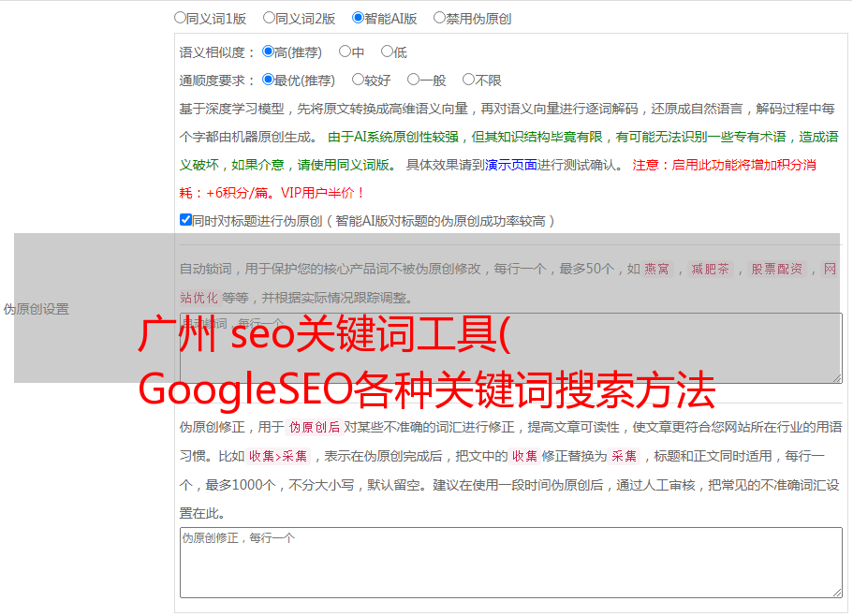This screenshot has width=853, height=616.
Task: Click the 自动锁词 keyword textarea
Action: pyautogui.click(x=511, y=348)
